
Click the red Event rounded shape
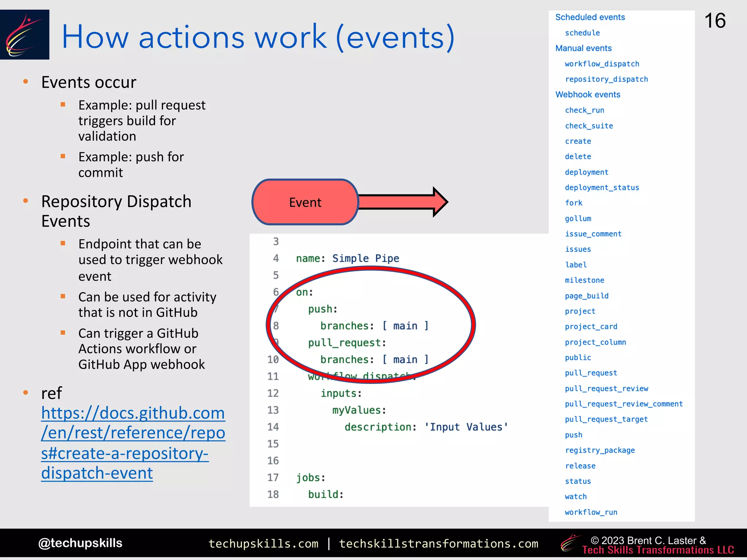(x=305, y=202)
